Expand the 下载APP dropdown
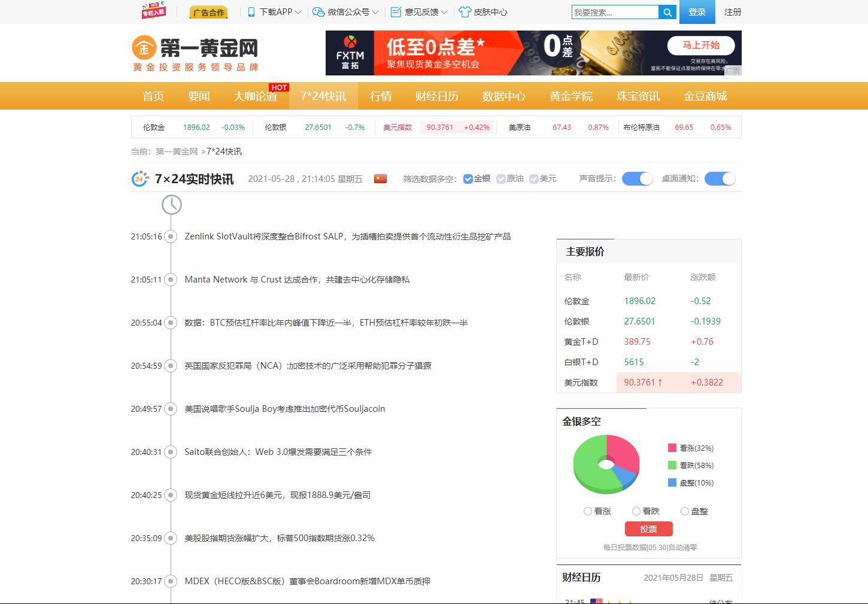The image size is (868, 604). (299, 11)
